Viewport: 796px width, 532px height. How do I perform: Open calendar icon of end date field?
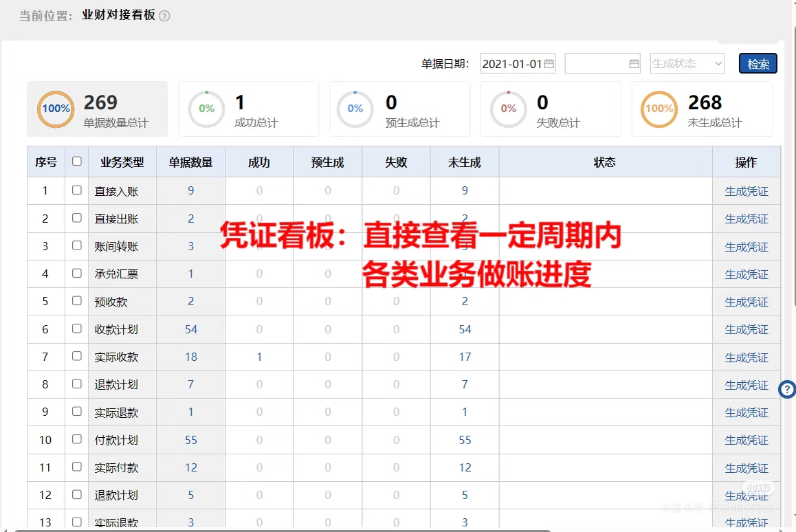point(634,63)
